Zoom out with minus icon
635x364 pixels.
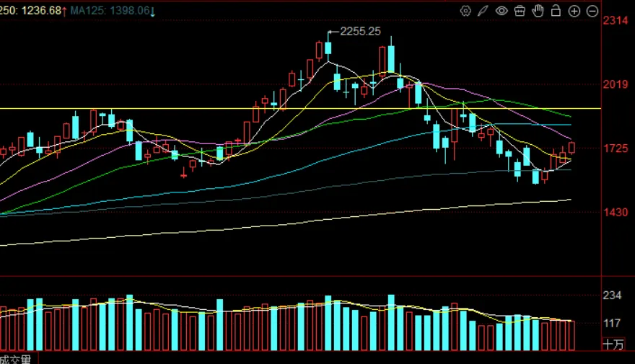pyautogui.click(x=592, y=11)
